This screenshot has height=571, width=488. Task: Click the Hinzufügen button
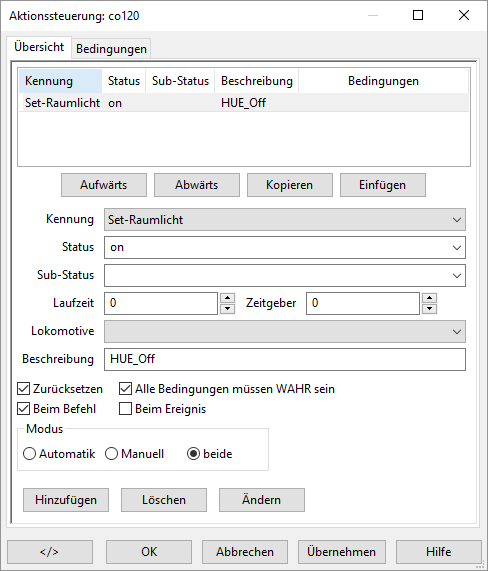click(x=66, y=500)
